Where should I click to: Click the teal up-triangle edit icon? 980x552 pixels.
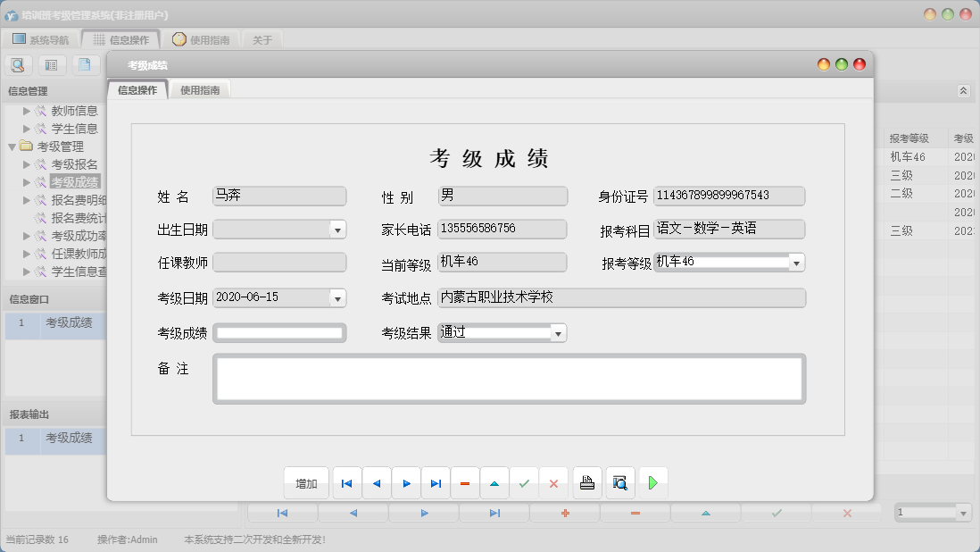[494, 483]
